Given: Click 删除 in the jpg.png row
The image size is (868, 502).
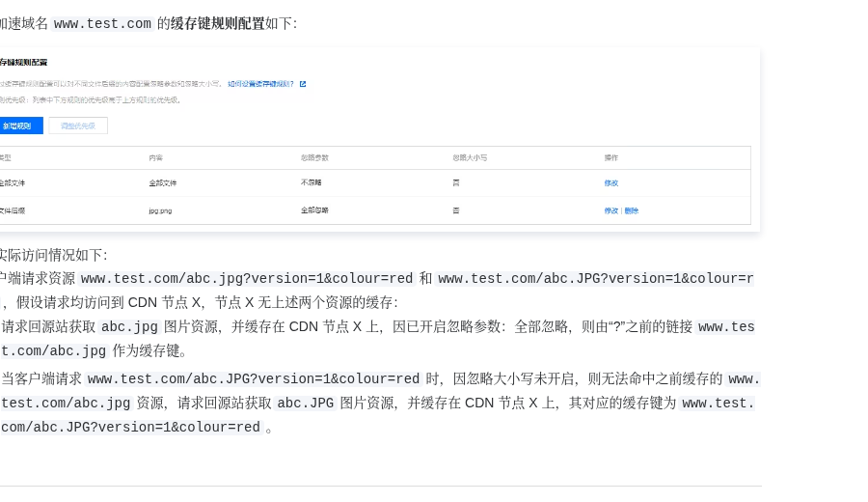Looking at the screenshot, I should click(x=632, y=210).
